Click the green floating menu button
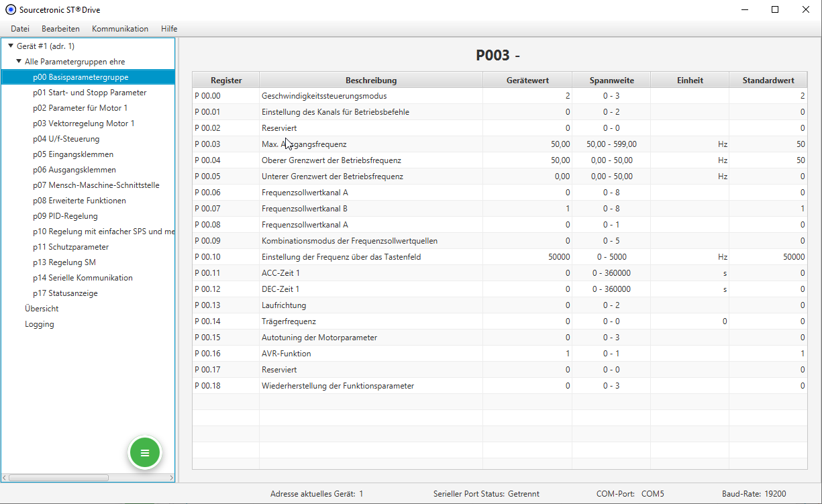 click(145, 453)
